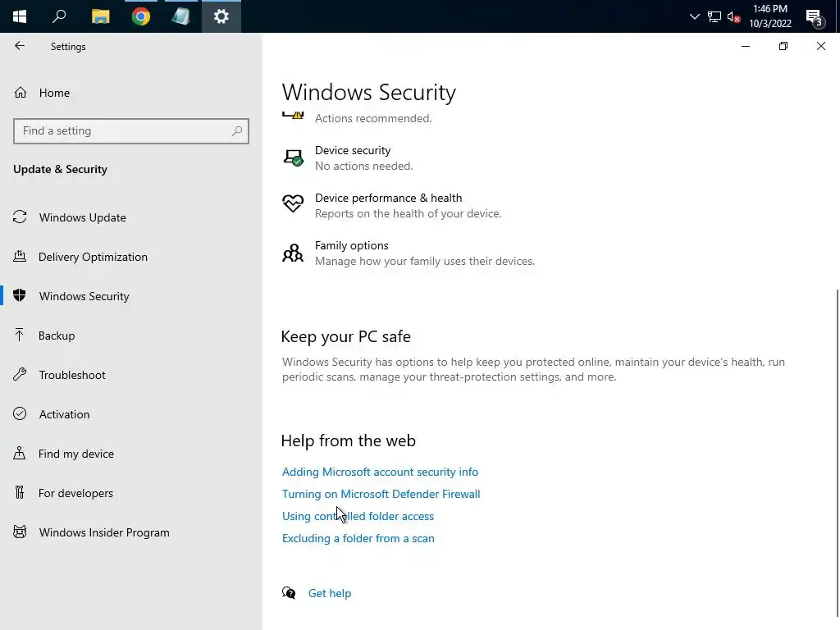Screen dimensions: 840x630
Task: Go to Settings Home
Action: pyautogui.click(x=54, y=93)
